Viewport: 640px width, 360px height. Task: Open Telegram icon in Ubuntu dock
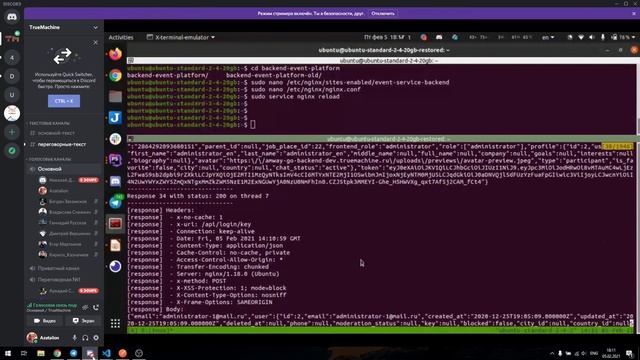point(116,202)
